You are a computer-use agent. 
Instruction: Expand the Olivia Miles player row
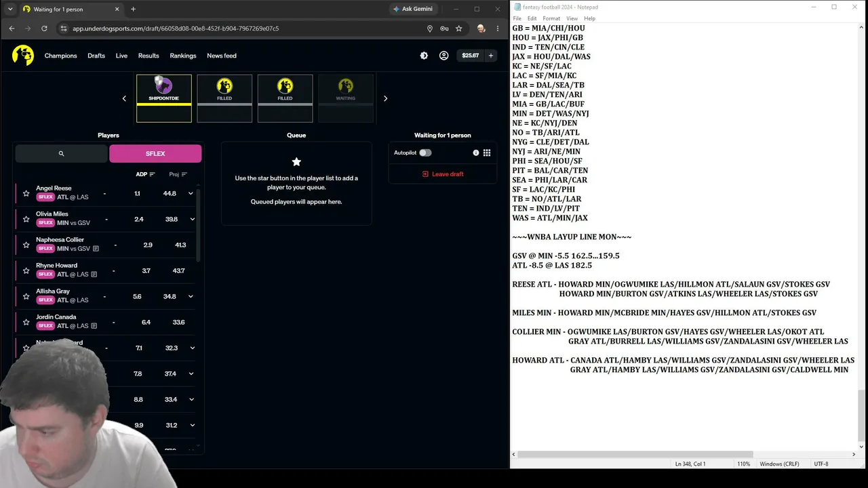pos(192,219)
